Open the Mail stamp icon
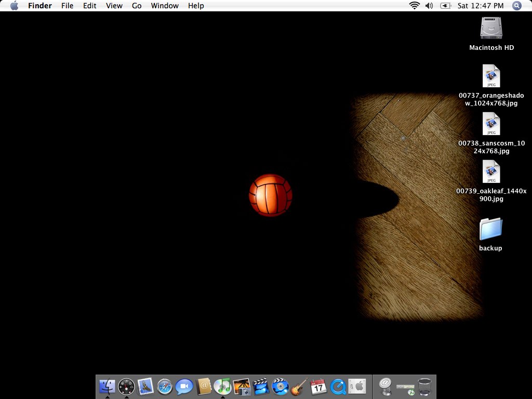 pyautogui.click(x=145, y=386)
